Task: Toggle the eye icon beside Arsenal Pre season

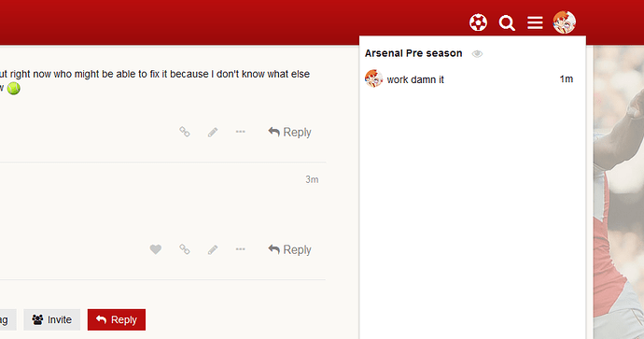Action: (x=477, y=54)
